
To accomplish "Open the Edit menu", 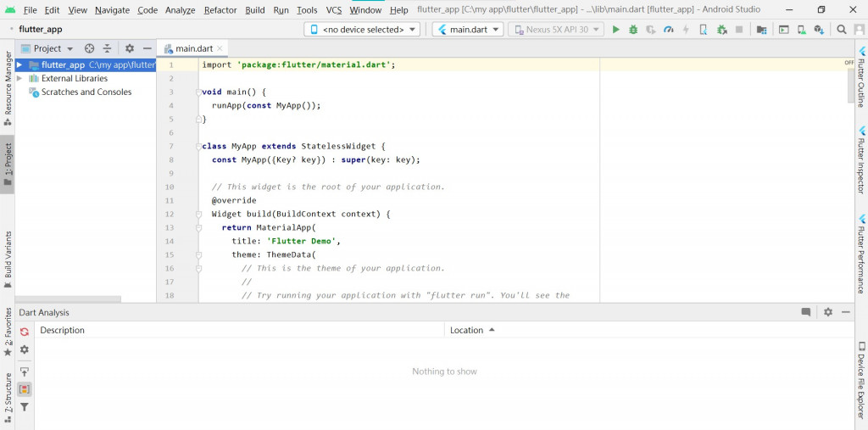I will [x=52, y=10].
